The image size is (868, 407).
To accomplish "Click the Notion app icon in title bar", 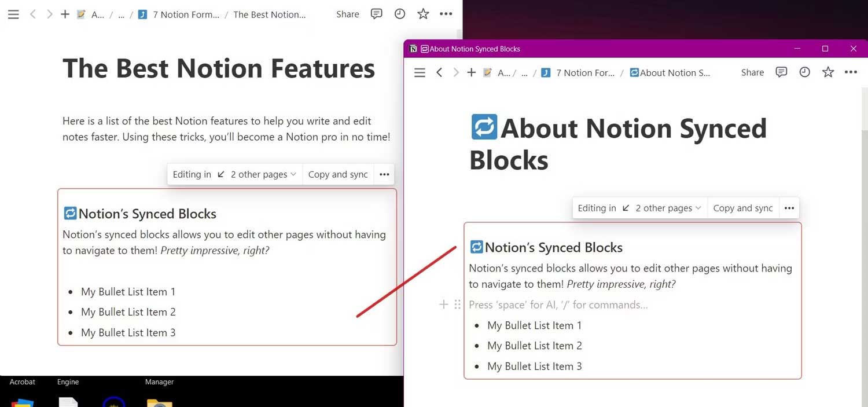I will tap(413, 49).
